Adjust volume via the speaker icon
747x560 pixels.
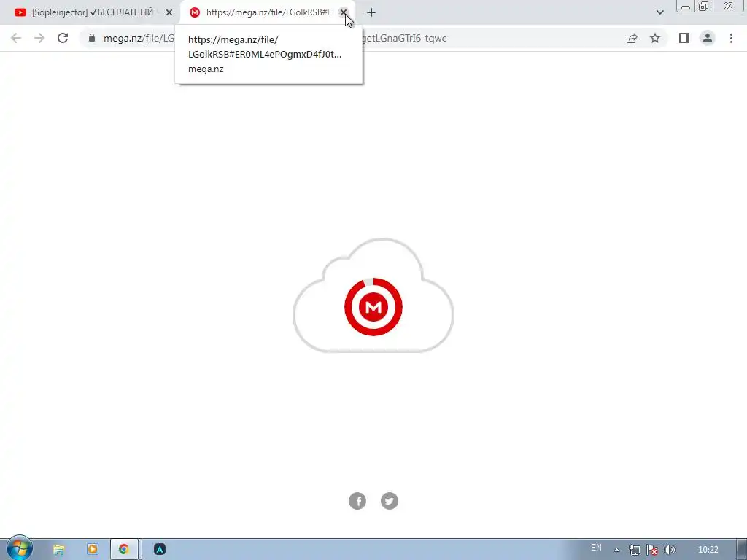(x=670, y=550)
